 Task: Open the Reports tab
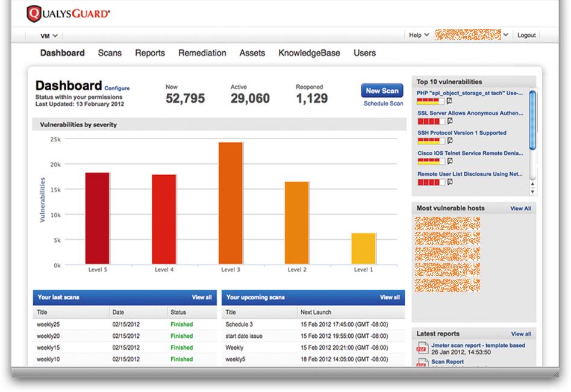[150, 53]
